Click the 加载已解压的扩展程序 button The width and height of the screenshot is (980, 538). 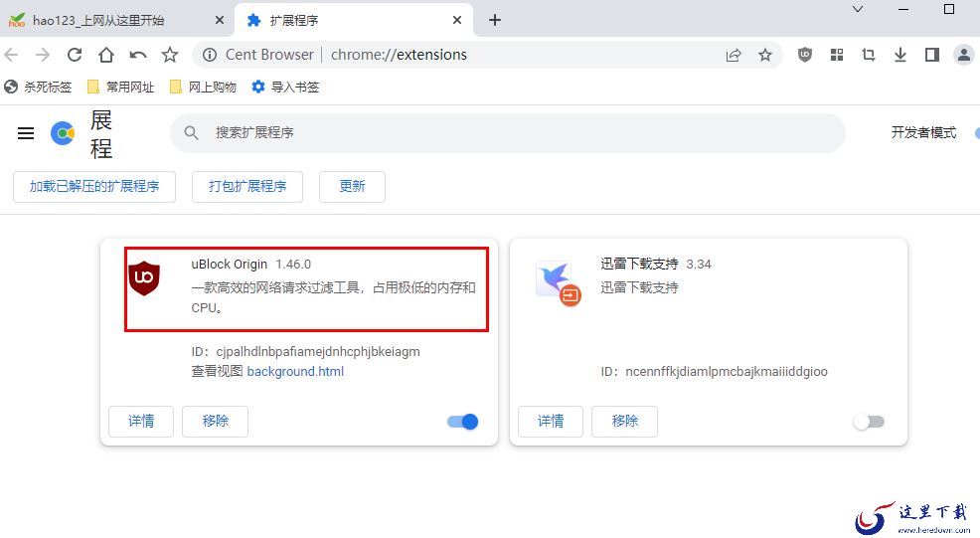[x=94, y=186]
